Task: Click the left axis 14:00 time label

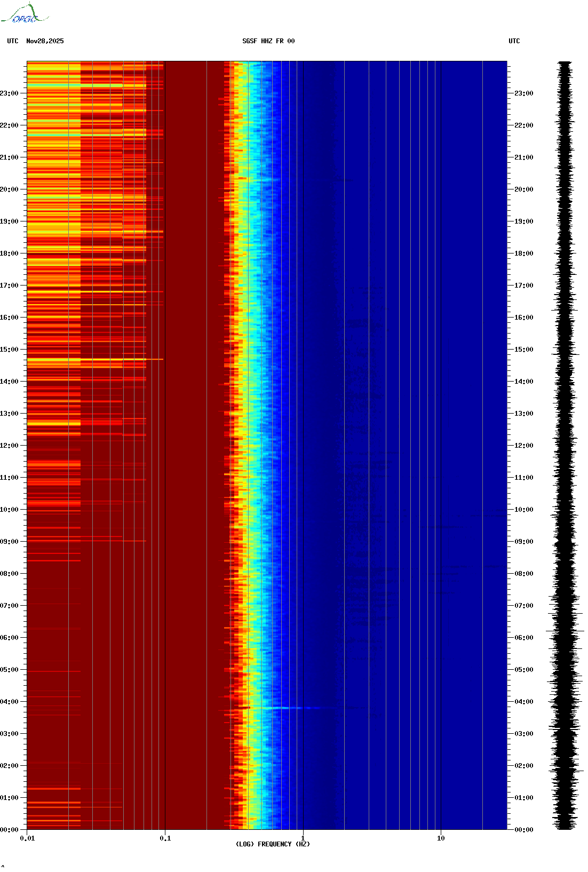Action: pyautogui.click(x=9, y=382)
